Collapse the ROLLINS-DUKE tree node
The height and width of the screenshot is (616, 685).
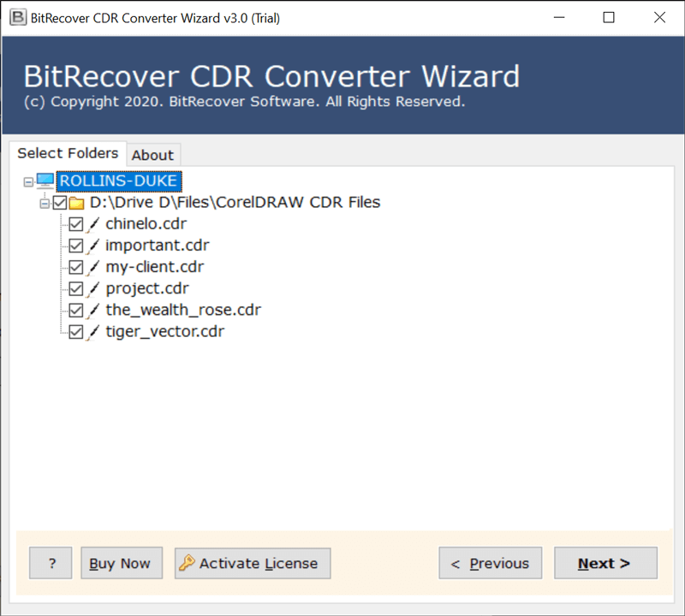click(28, 181)
